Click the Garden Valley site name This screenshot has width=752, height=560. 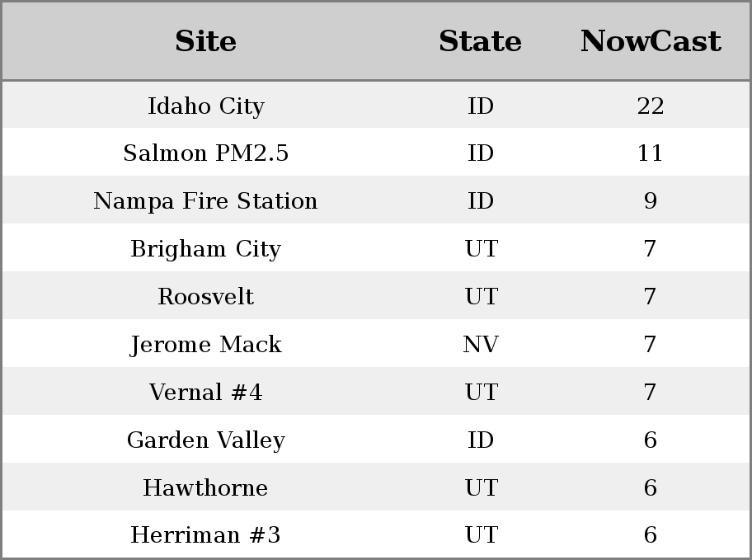(206, 440)
